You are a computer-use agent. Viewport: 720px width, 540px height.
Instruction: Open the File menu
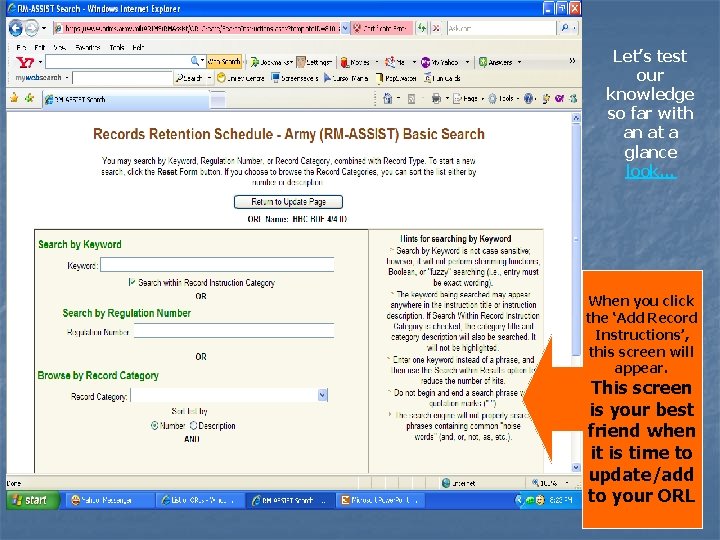click(x=21, y=47)
